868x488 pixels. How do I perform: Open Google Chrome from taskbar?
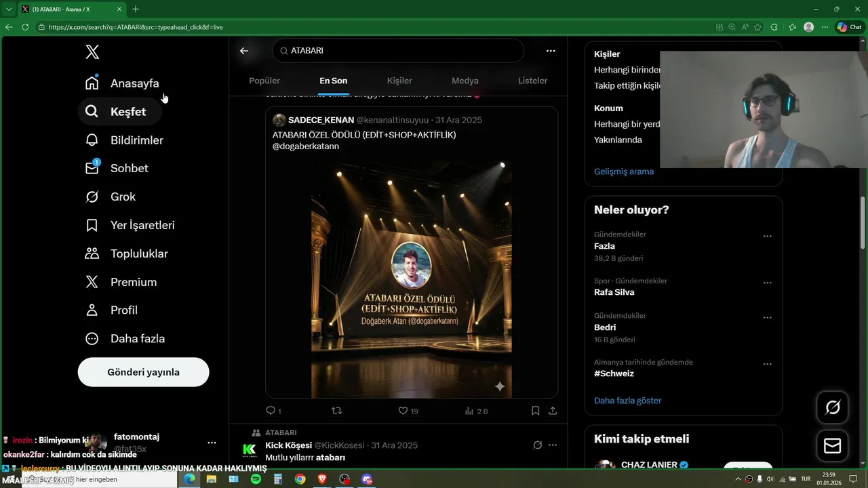click(x=300, y=479)
